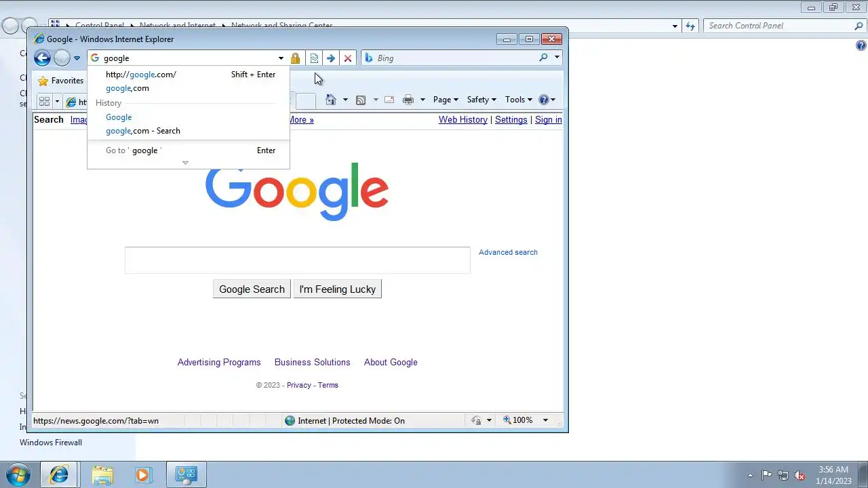Open the Tools menu
Screen dimensions: 868x488
519,100
